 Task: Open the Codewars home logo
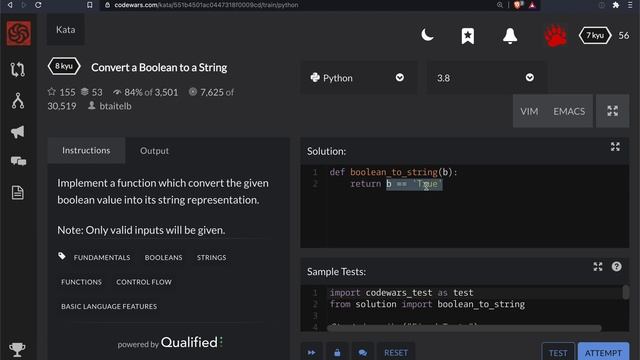click(19, 33)
